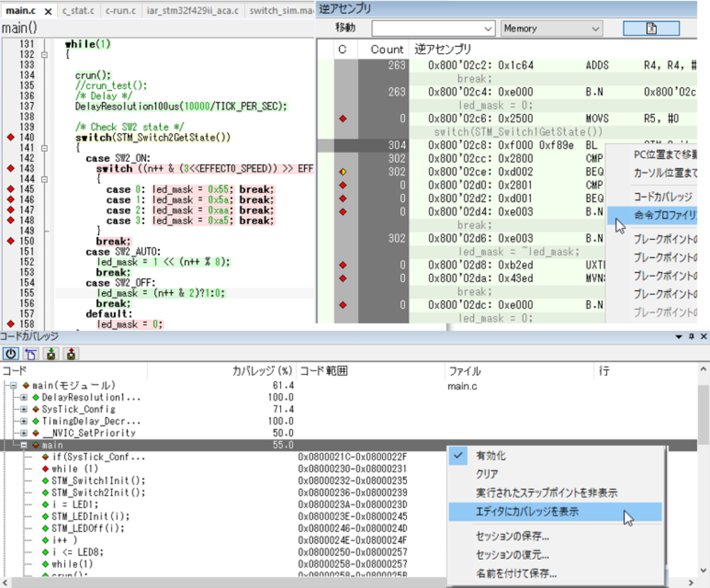Viewport: 710px width, 588px height.
Task: Collapse the code fold at line 144
Action: pyautogui.click(x=44, y=179)
